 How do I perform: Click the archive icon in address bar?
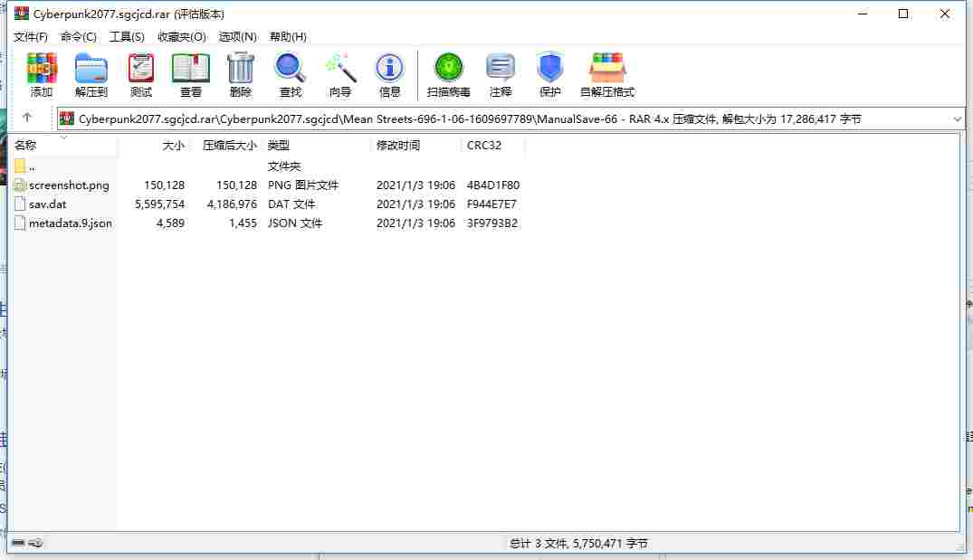click(67, 119)
